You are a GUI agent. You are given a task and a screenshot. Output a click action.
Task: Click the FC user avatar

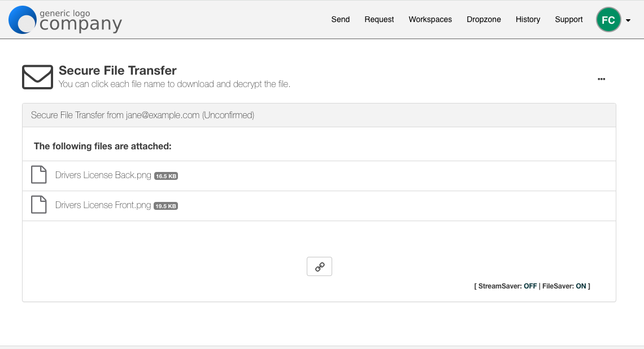(x=608, y=20)
